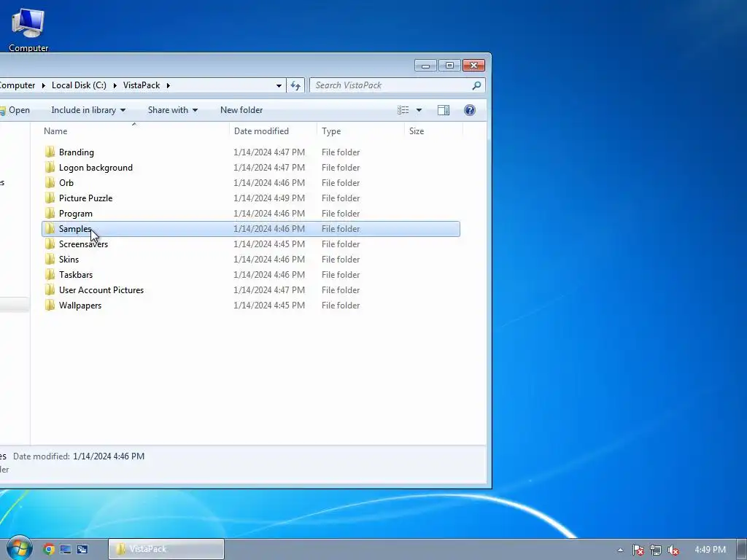Click the Program folder icon

[50, 214]
